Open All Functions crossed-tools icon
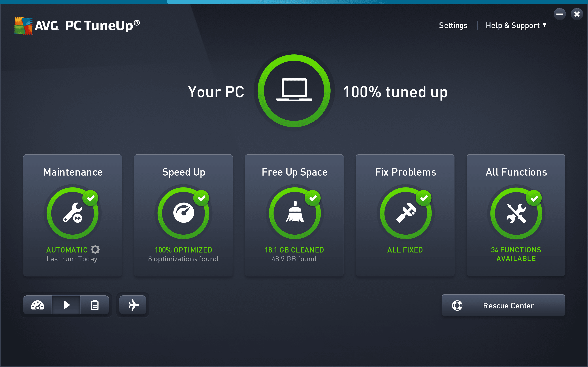588x367 pixels. pyautogui.click(x=516, y=213)
